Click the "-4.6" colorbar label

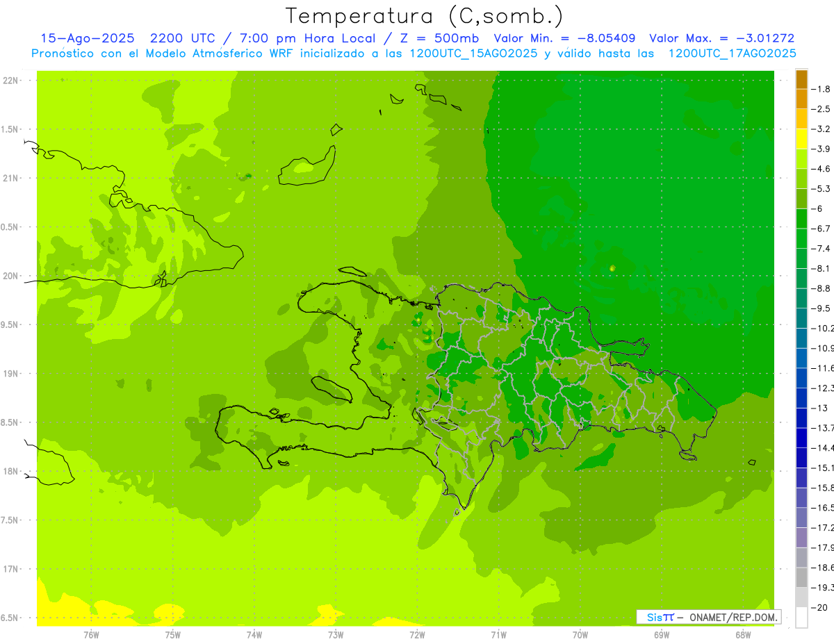point(822,169)
